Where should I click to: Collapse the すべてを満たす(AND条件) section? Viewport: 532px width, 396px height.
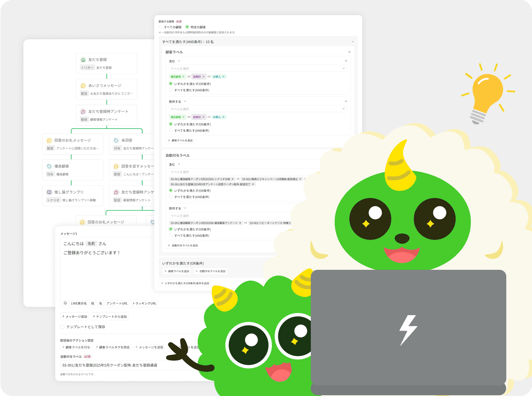[x=353, y=42]
